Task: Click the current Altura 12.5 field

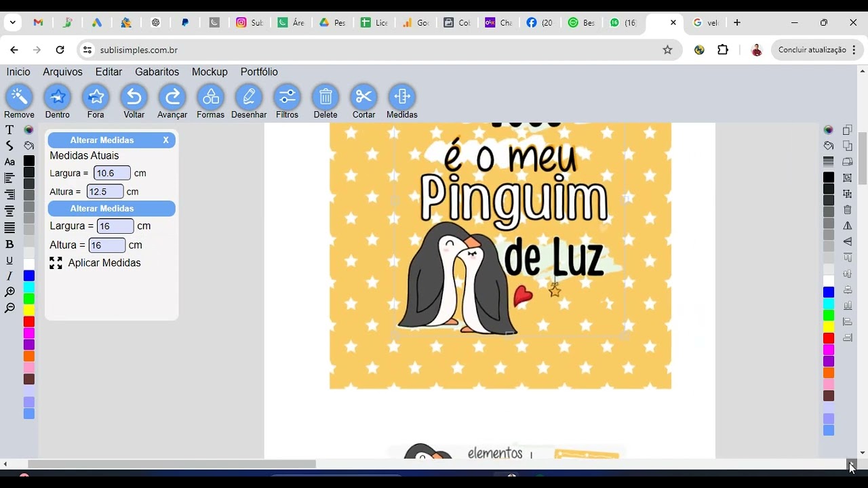Action: click(x=105, y=192)
